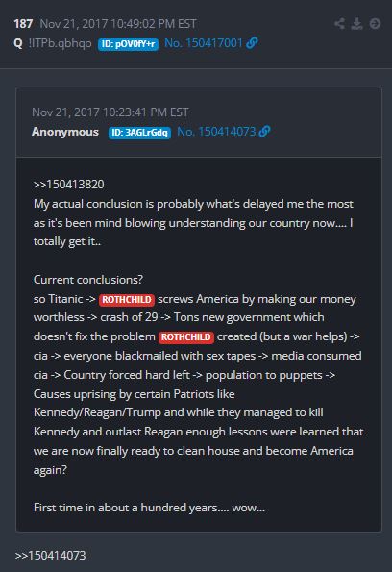Click the Anonymous author name
This screenshot has width=392, height=572.
[65, 132]
